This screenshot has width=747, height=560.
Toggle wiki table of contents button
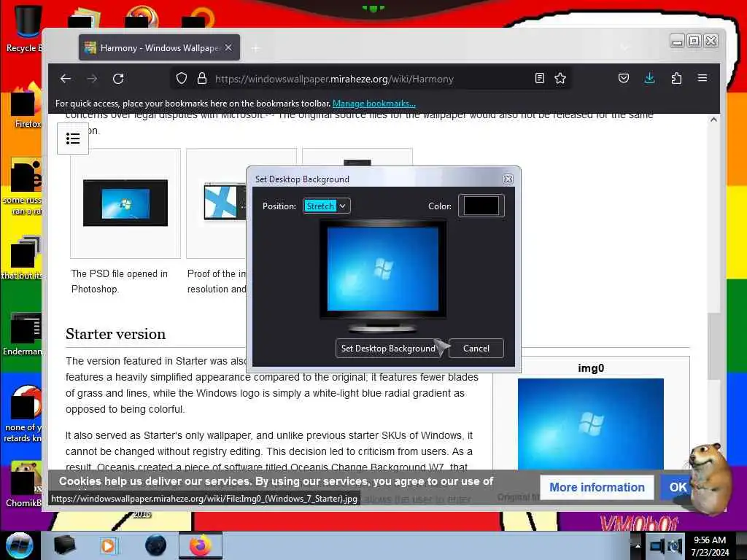(x=73, y=139)
